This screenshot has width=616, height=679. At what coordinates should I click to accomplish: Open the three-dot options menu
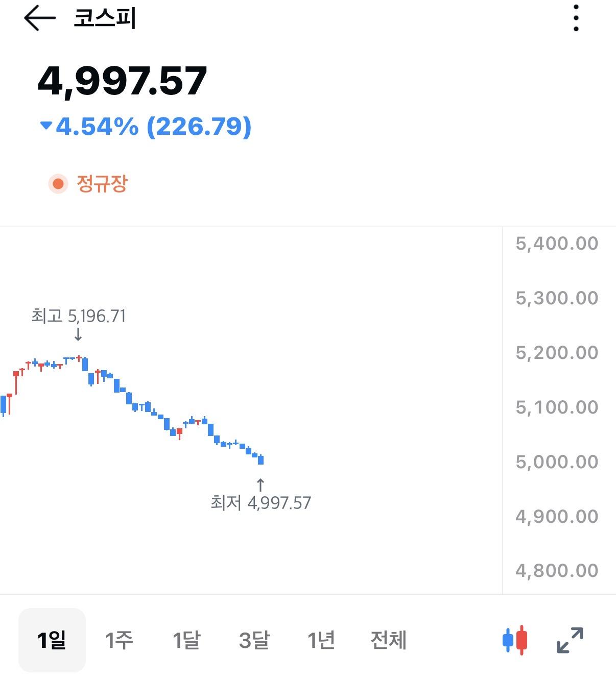576,18
